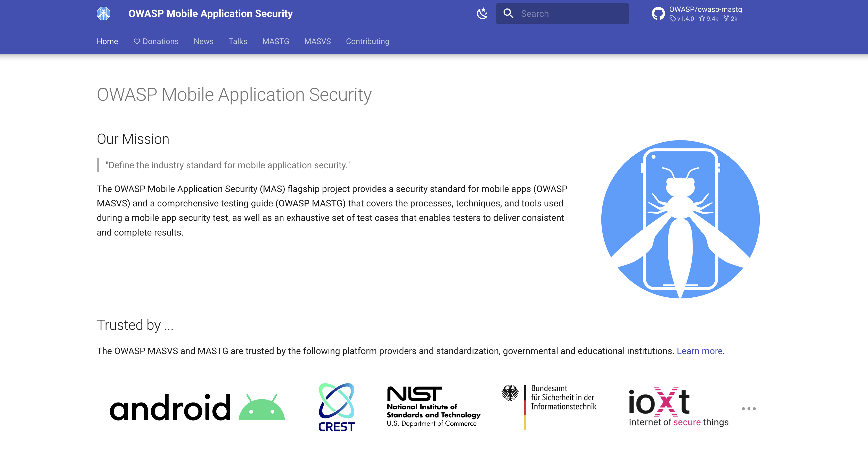Click the Bundesamt für Sicherheit logo

coord(549,407)
